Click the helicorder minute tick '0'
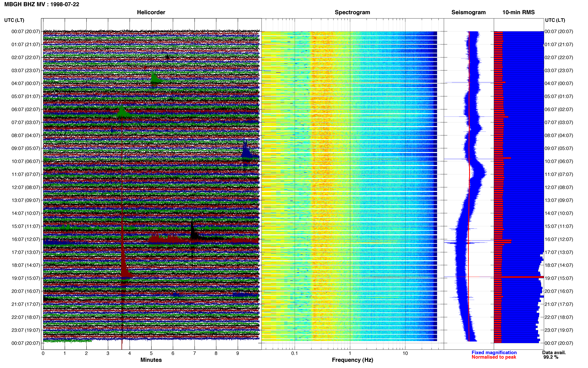This screenshot has height=368, width=588. 43,353
